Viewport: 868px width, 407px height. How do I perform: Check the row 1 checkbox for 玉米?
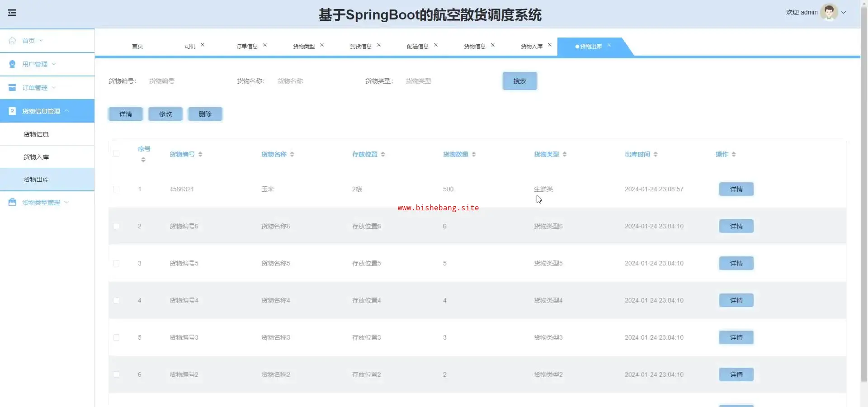tap(116, 189)
